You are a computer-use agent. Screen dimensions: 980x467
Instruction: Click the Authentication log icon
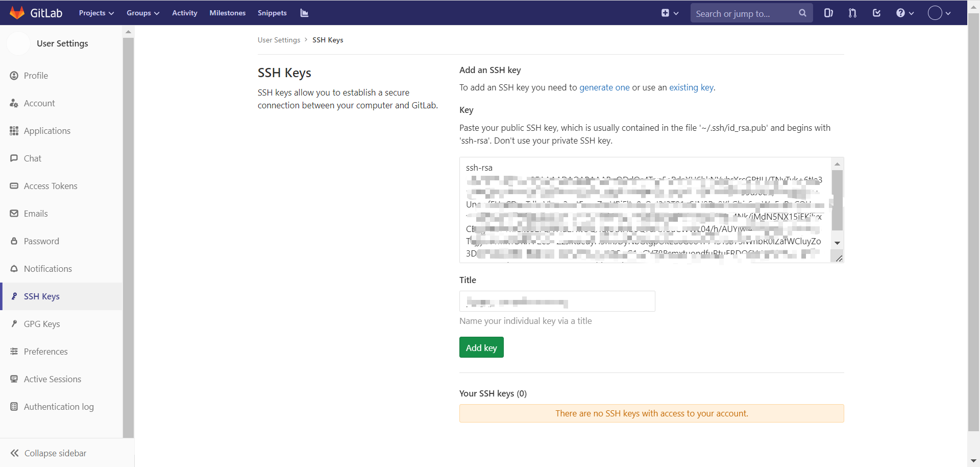pos(14,407)
